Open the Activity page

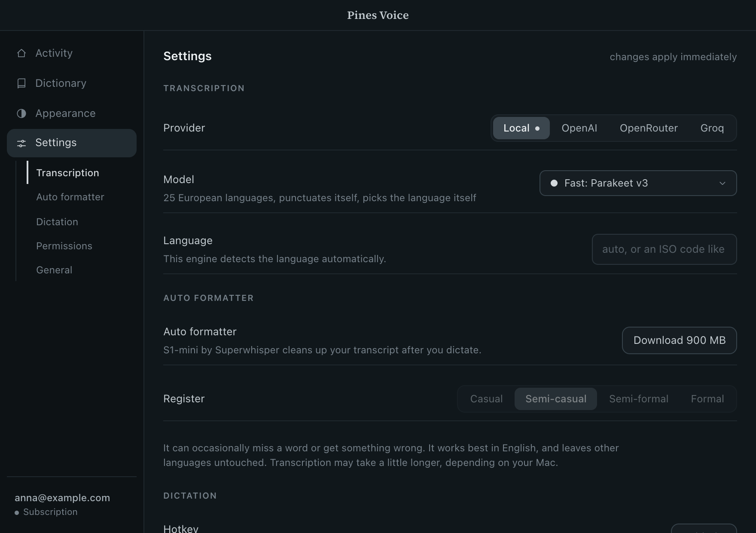click(72, 53)
